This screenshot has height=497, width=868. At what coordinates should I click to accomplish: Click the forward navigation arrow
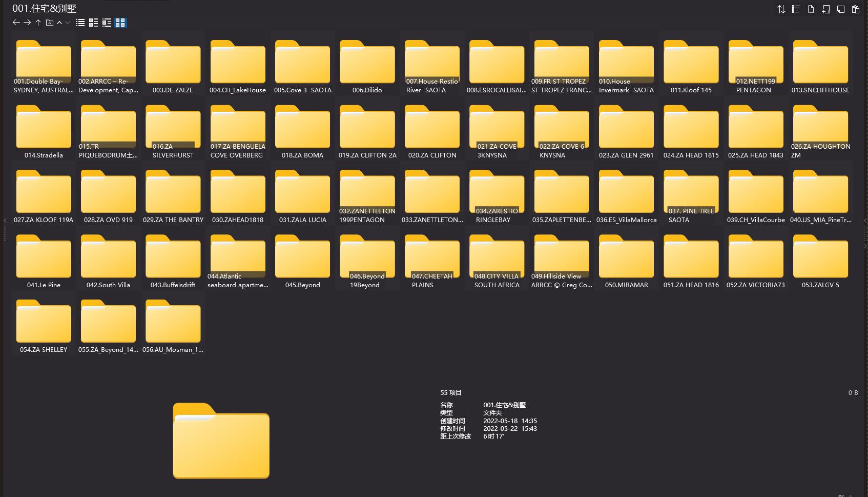click(27, 23)
